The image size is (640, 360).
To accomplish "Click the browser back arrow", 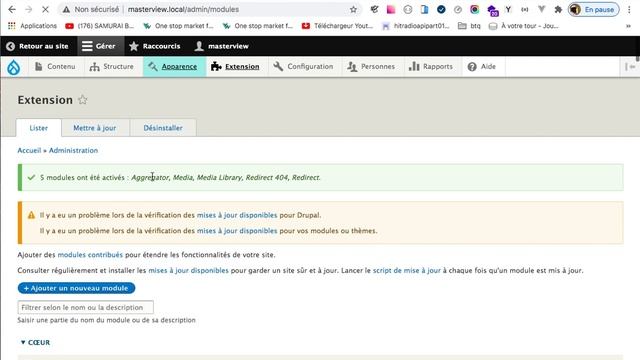I will coord(12,9).
